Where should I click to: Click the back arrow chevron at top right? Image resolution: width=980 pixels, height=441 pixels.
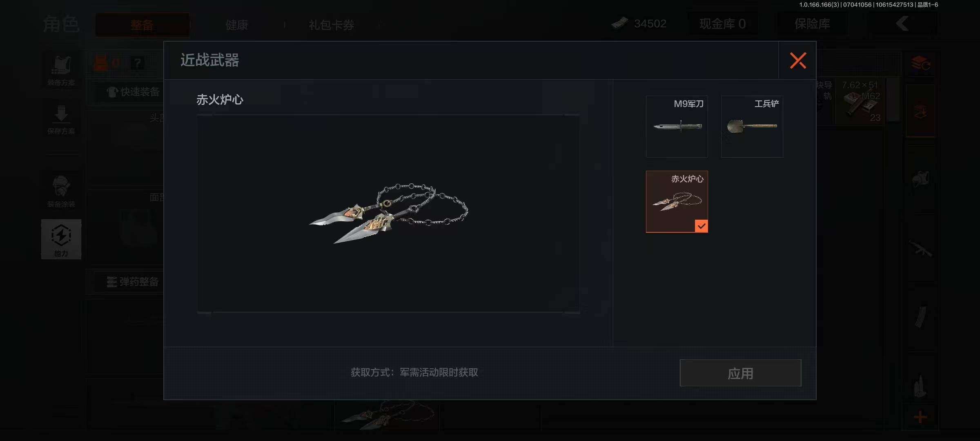pos(902,23)
